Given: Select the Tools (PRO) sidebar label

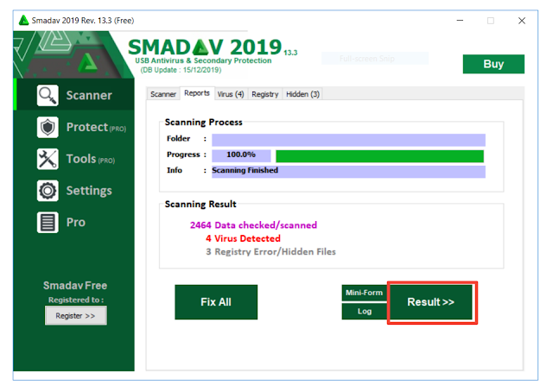Looking at the screenshot, I should [91, 159].
